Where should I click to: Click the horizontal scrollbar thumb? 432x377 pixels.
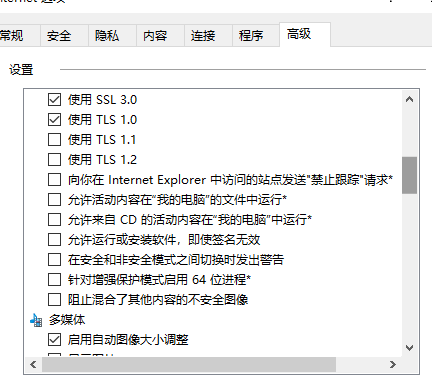189,364
